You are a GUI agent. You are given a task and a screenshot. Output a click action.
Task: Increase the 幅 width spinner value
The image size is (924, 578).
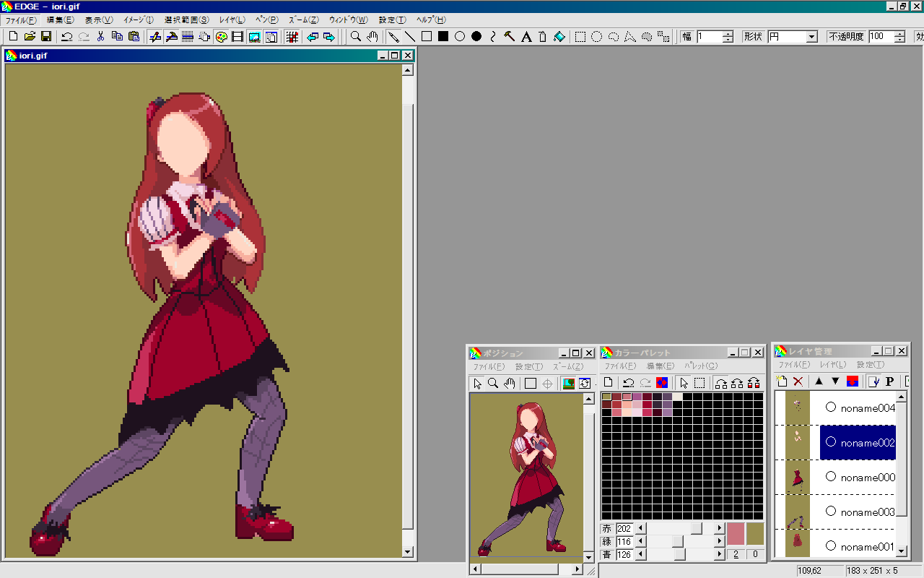point(728,33)
